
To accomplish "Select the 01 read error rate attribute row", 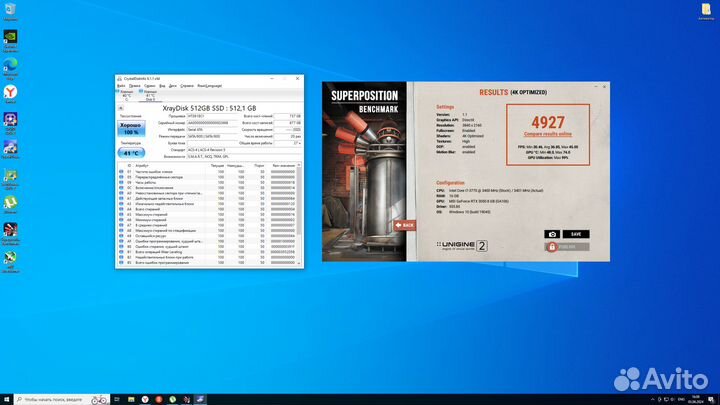I will 207,172.
